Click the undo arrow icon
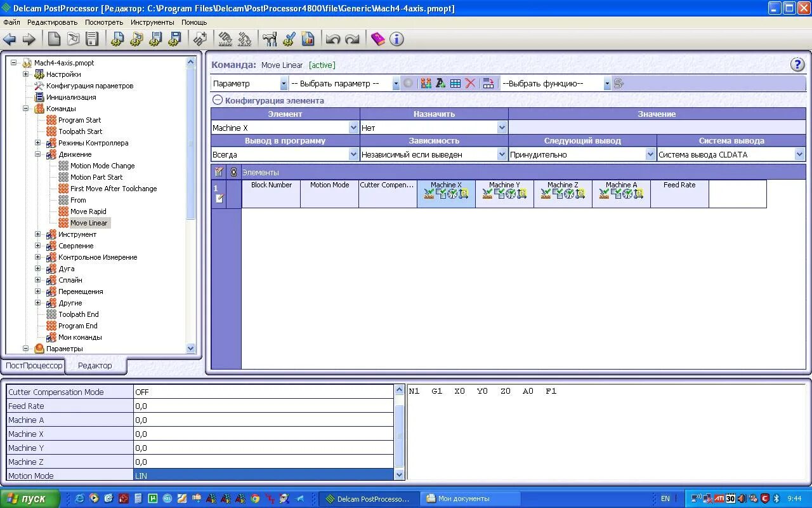Image resolution: width=812 pixels, height=508 pixels. pos(333,39)
